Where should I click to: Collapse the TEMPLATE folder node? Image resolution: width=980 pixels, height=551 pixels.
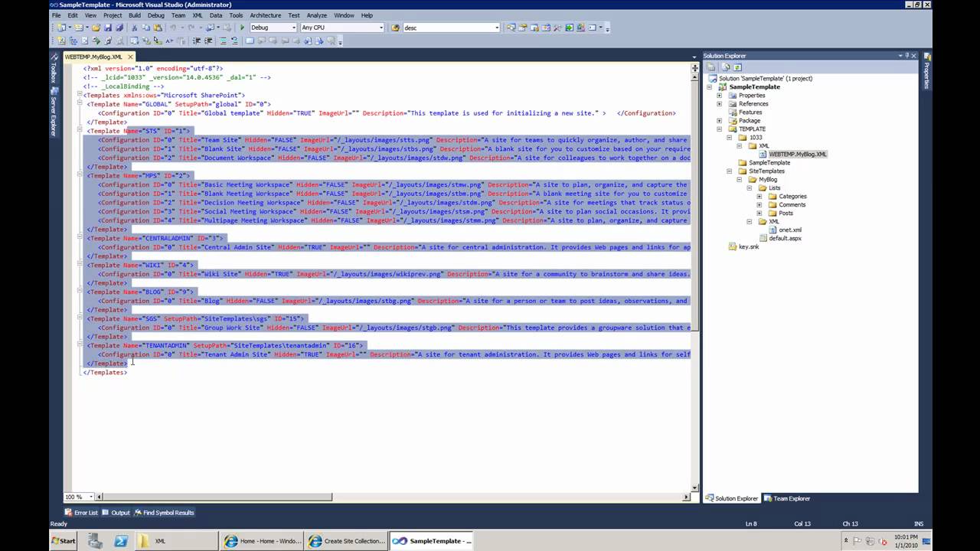719,129
